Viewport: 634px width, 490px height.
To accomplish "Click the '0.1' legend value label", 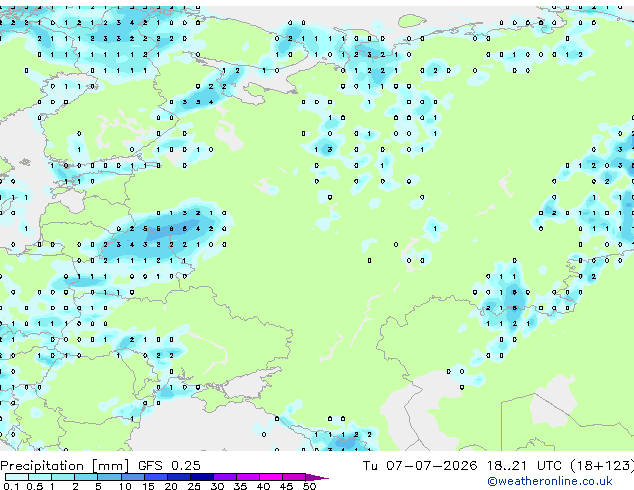I will point(11,486).
